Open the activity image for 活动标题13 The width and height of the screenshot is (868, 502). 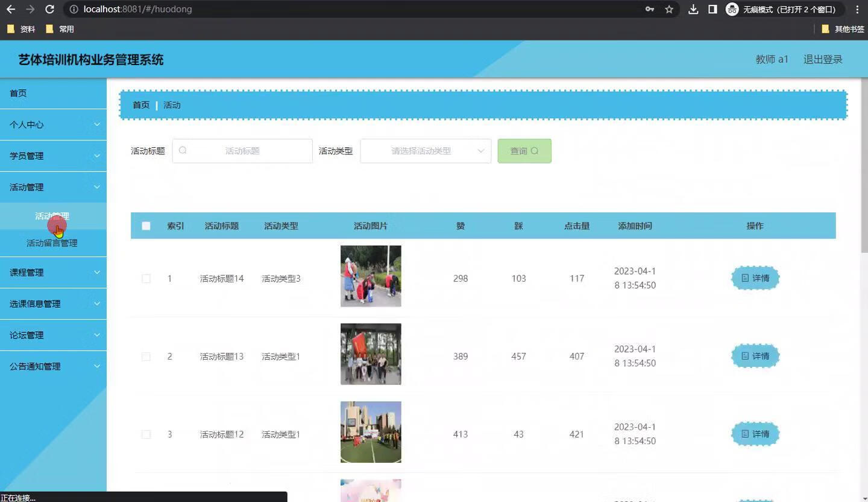371,354
